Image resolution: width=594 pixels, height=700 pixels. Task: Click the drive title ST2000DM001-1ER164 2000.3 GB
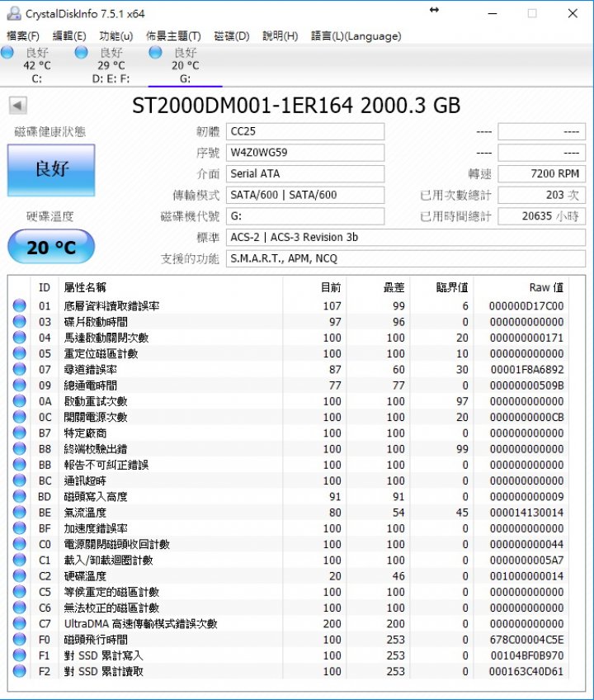click(296, 106)
